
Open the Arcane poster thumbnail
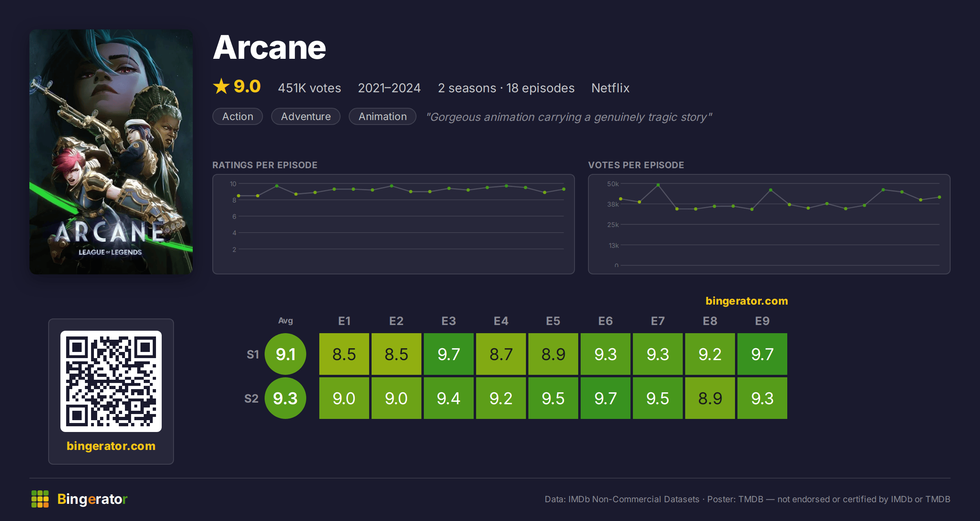pyautogui.click(x=111, y=151)
